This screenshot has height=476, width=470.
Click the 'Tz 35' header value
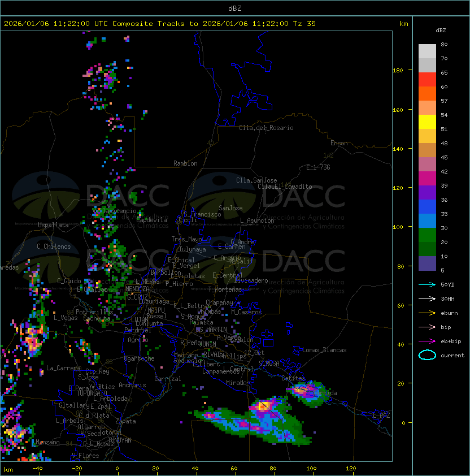click(x=304, y=24)
